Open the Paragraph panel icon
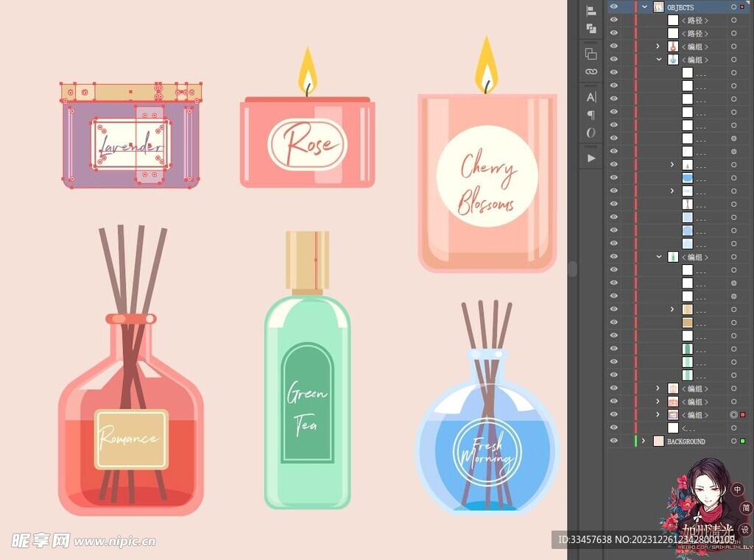754x560 pixels. click(x=591, y=115)
